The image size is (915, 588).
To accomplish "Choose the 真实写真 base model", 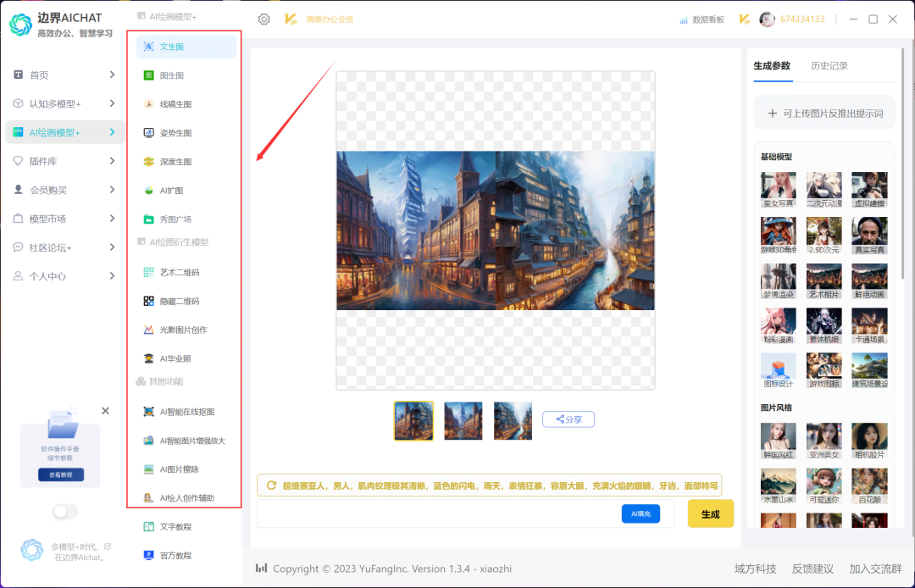I will click(x=869, y=236).
